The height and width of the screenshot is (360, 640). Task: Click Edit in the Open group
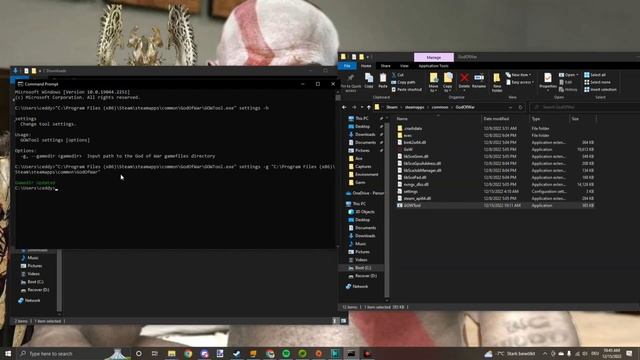(x=566, y=82)
